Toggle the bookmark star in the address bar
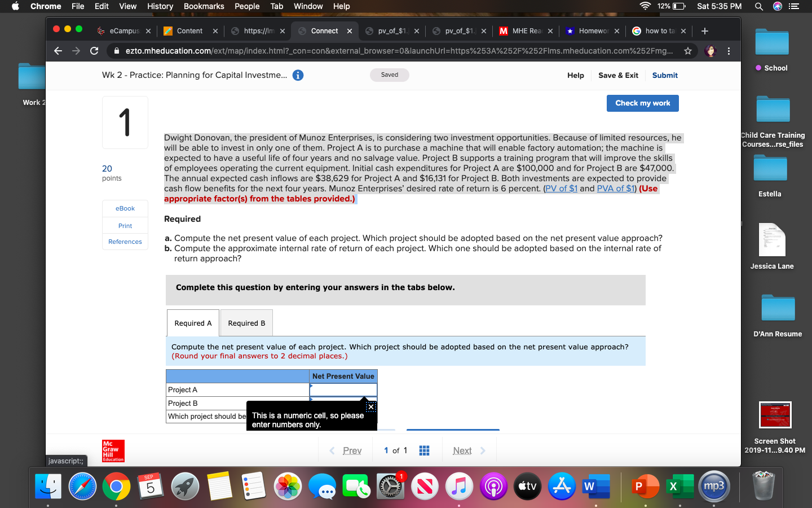 tap(688, 51)
